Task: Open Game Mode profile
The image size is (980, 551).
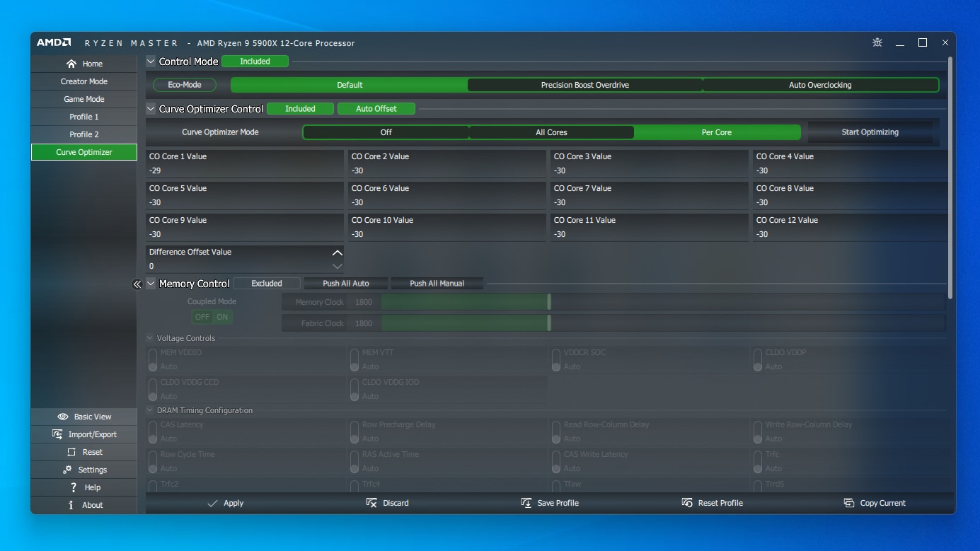Action: [84, 99]
